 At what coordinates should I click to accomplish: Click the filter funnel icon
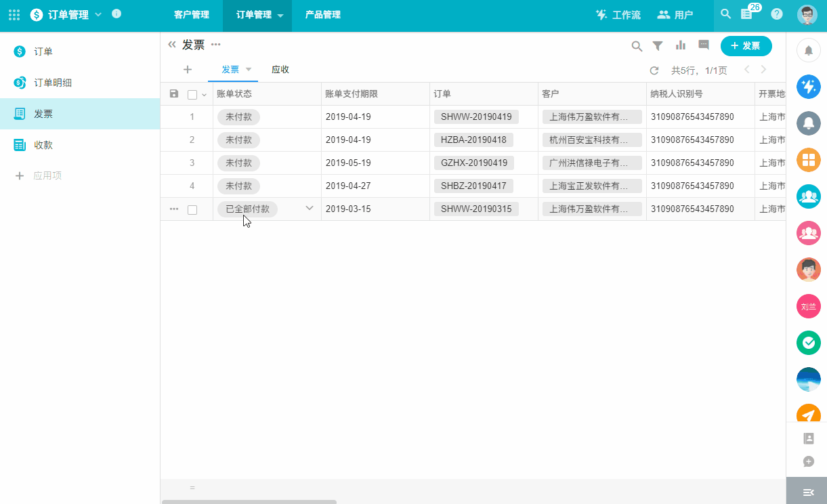657,45
